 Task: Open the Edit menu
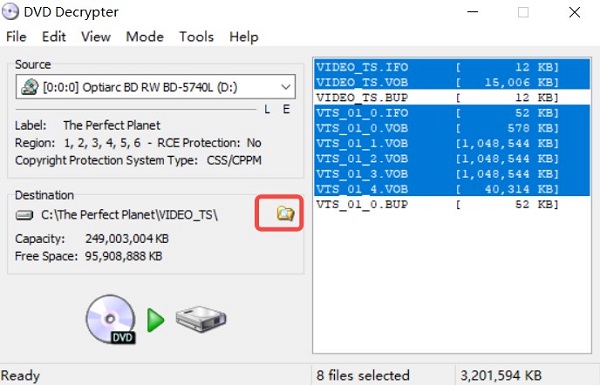pyautogui.click(x=54, y=37)
